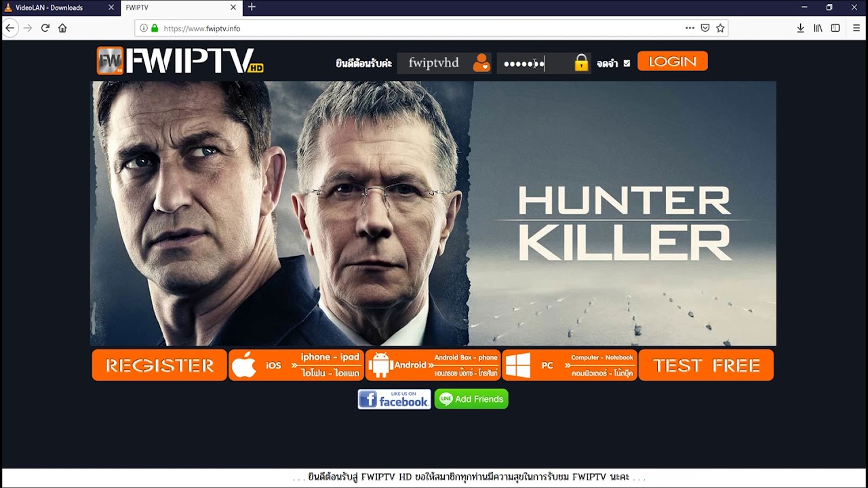Screen dimensions: 868x488
Task: Click the green padlock security icon
Action: [155, 28]
